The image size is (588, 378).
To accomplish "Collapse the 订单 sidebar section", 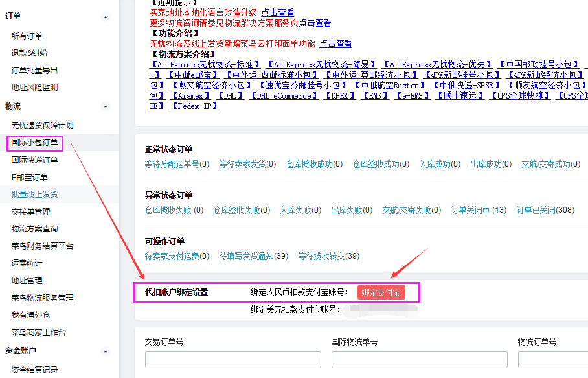I will click(106, 17).
